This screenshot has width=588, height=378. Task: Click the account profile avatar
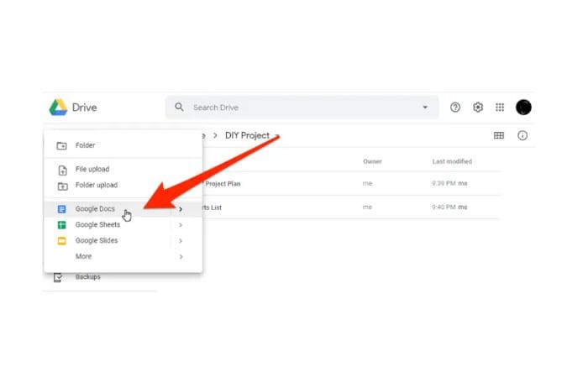(523, 108)
